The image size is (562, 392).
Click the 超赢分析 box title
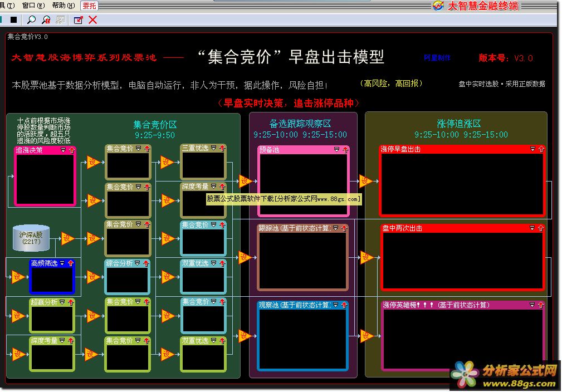pos(44,302)
